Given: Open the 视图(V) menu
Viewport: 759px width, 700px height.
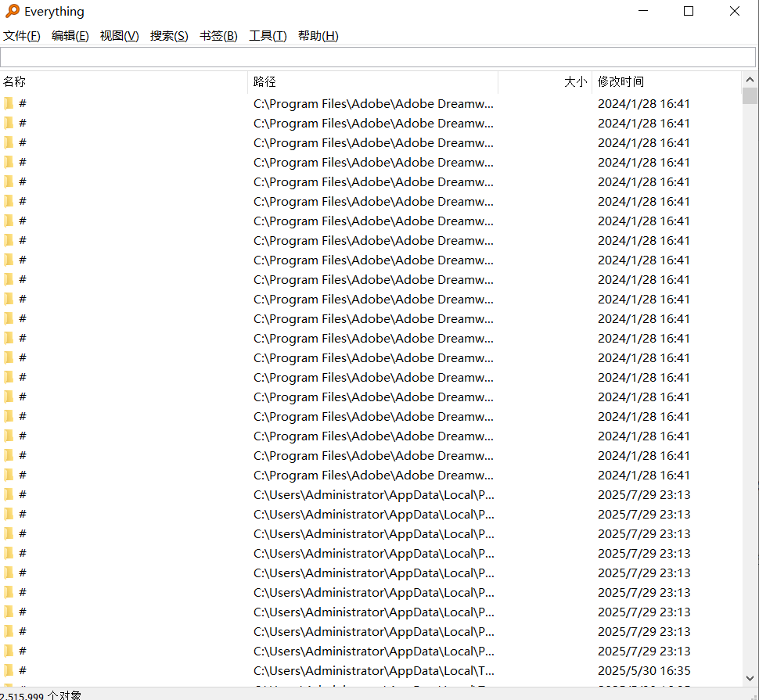Looking at the screenshot, I should click(119, 36).
